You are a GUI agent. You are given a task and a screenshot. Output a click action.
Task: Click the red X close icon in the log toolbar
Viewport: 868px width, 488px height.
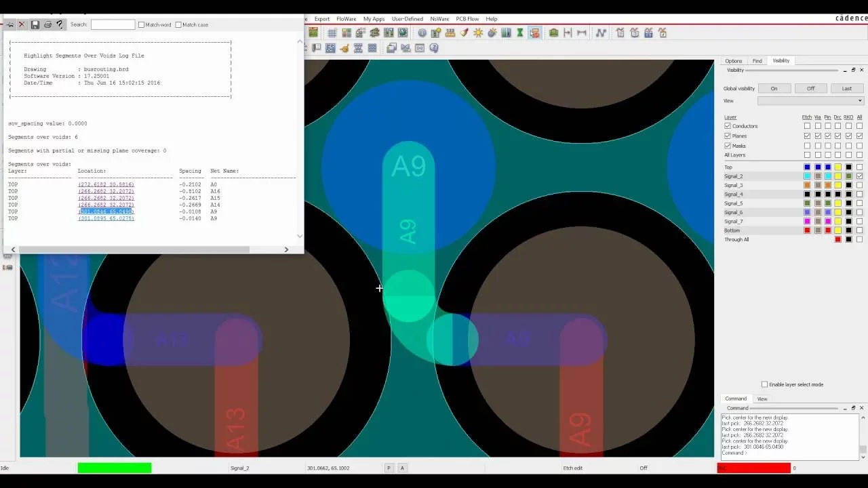pos(22,24)
